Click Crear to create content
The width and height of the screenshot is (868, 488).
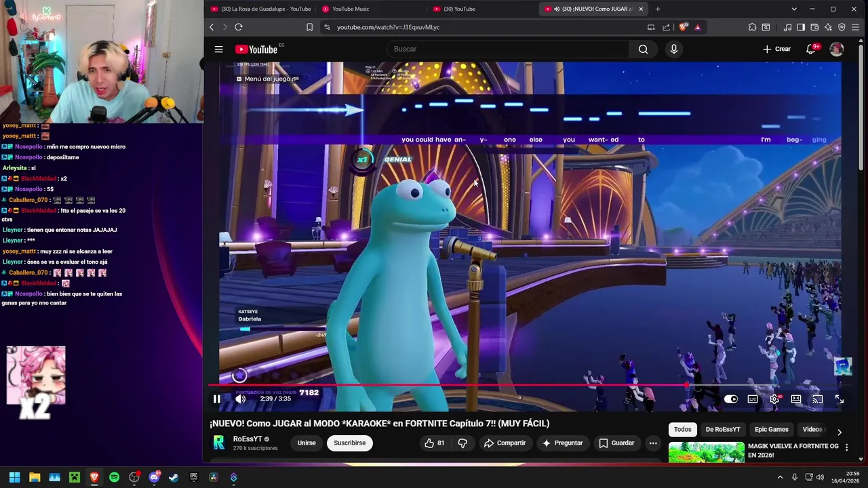tap(776, 49)
